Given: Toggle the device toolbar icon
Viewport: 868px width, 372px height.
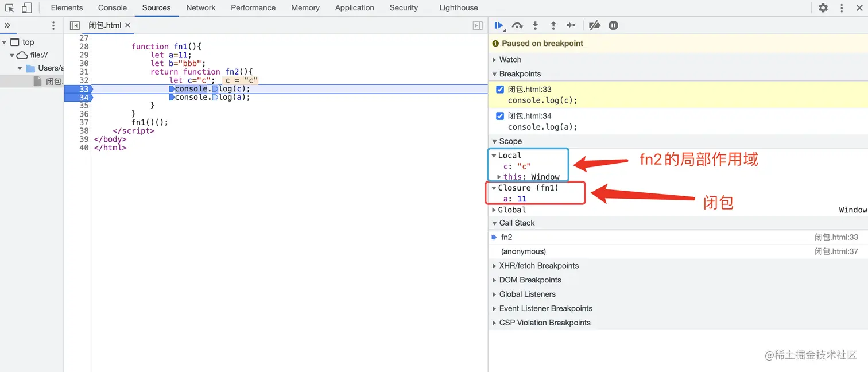Looking at the screenshot, I should (x=26, y=8).
